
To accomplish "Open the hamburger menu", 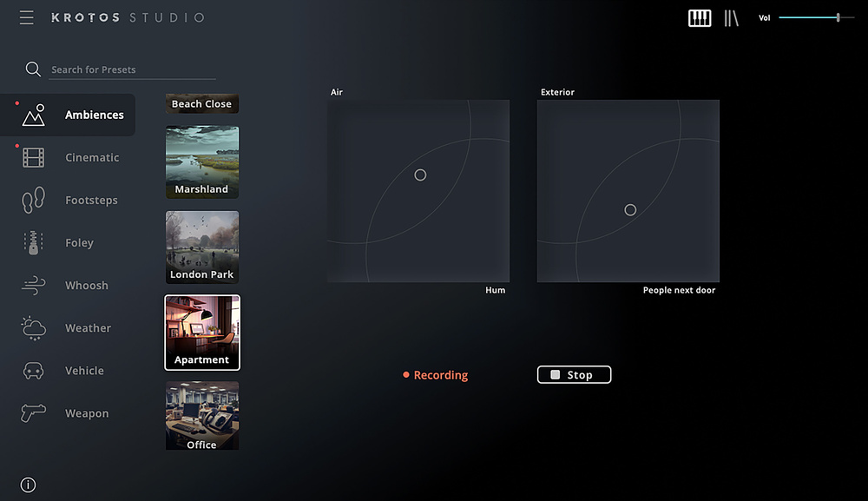I will (27, 17).
